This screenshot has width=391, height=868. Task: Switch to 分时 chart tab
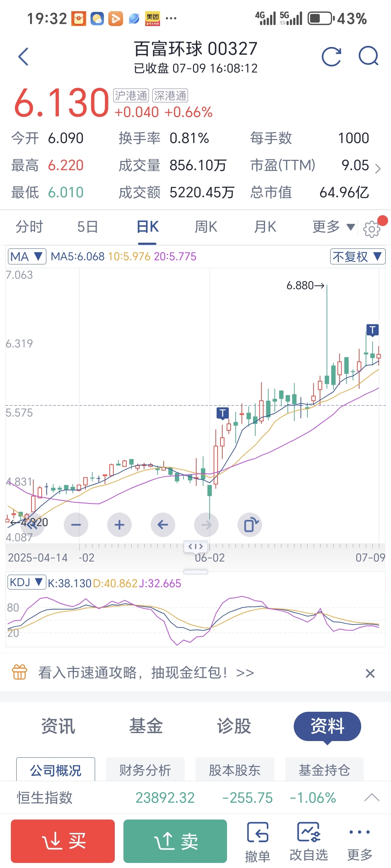(29, 227)
